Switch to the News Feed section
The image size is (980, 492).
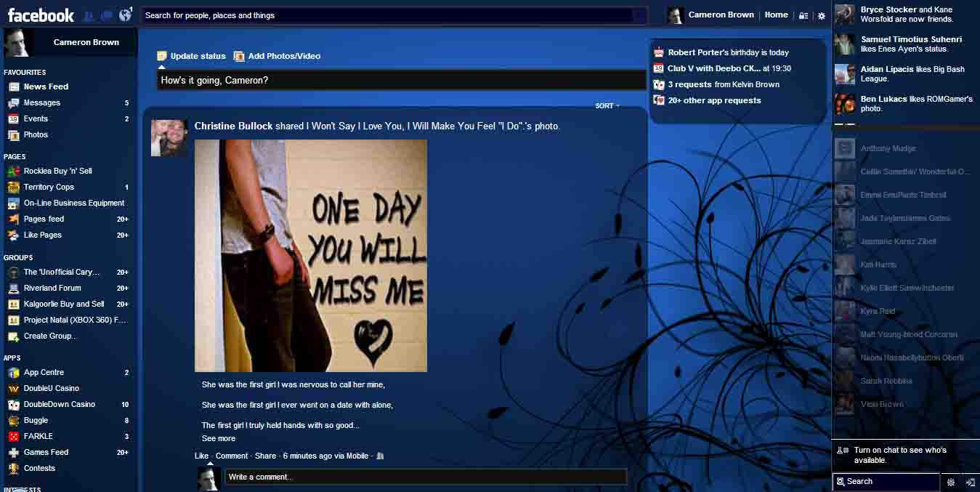44,86
